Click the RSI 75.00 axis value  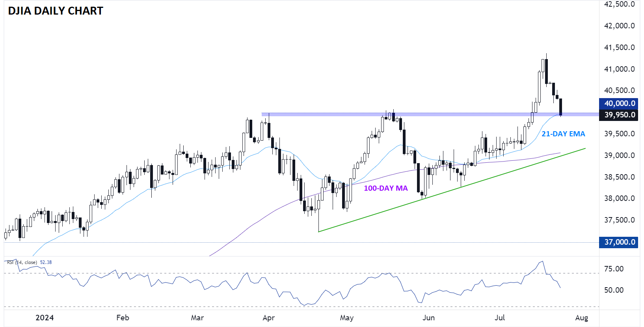tap(614, 269)
